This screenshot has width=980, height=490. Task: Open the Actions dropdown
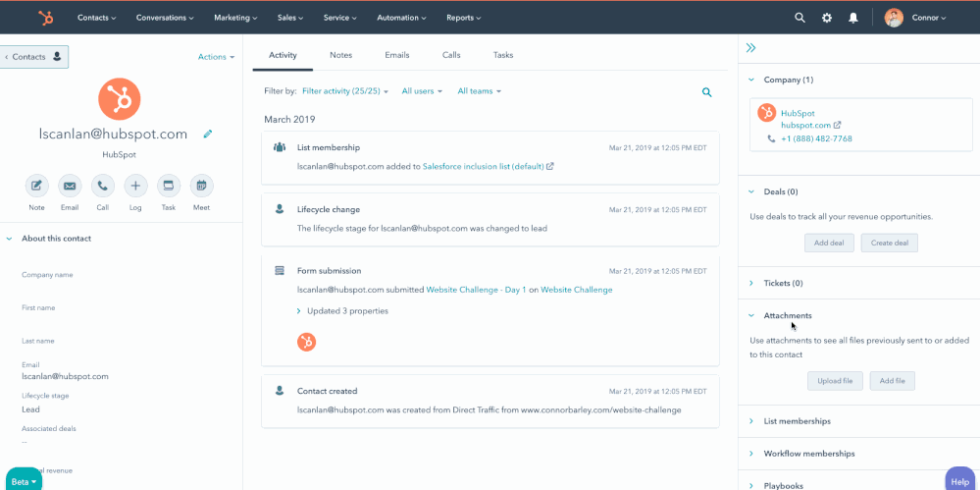(216, 57)
